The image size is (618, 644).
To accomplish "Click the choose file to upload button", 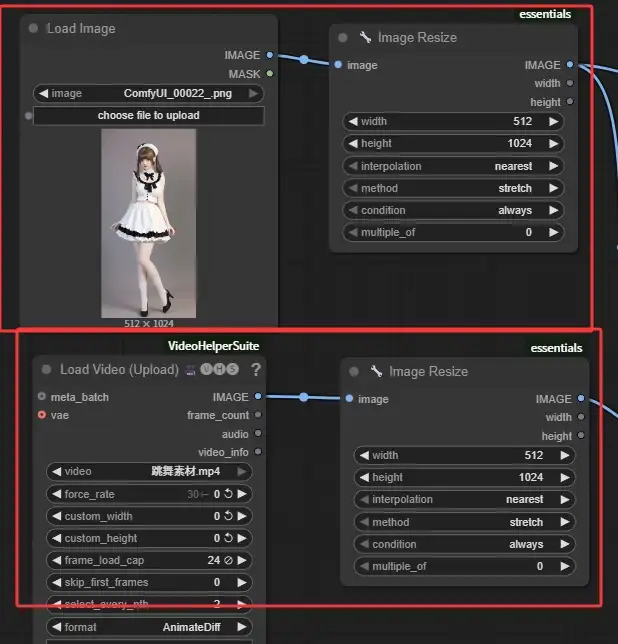I will [148, 116].
